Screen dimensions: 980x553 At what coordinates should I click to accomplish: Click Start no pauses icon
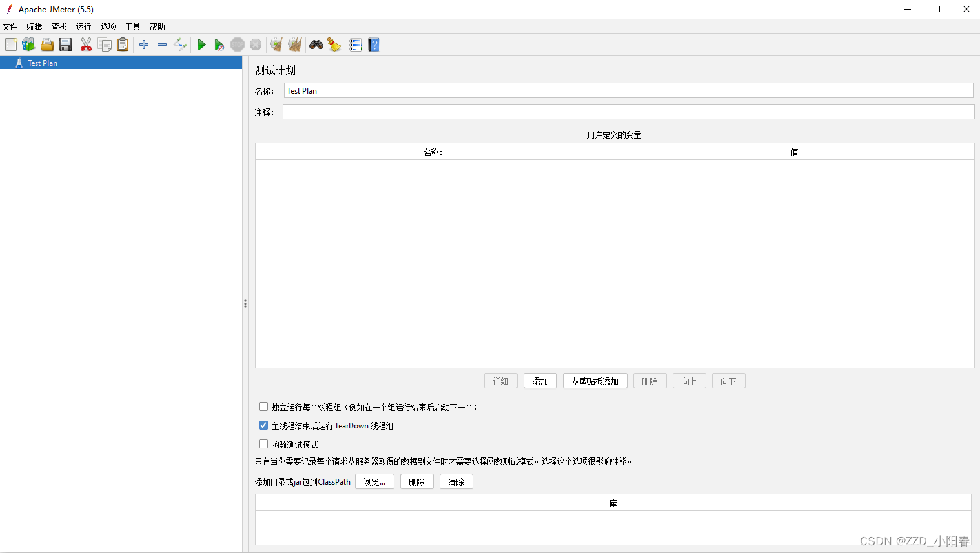219,45
